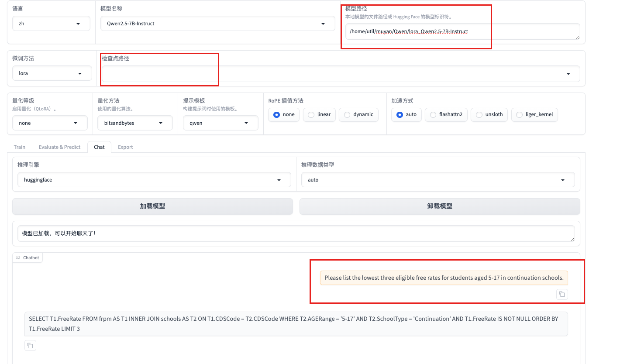Viewport: 627px width, 364px height.
Task: Select the linear RoPE interpolation option
Action: click(x=318, y=115)
